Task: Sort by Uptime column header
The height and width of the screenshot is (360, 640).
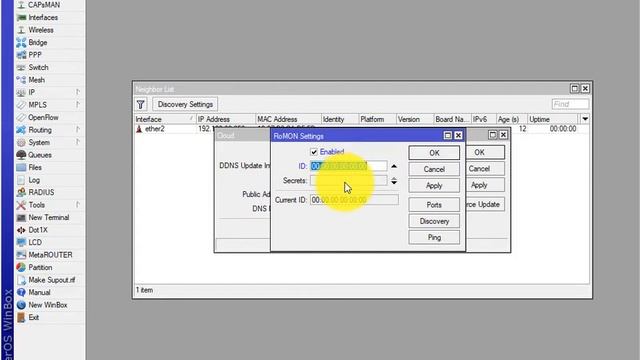Action: coord(553,119)
